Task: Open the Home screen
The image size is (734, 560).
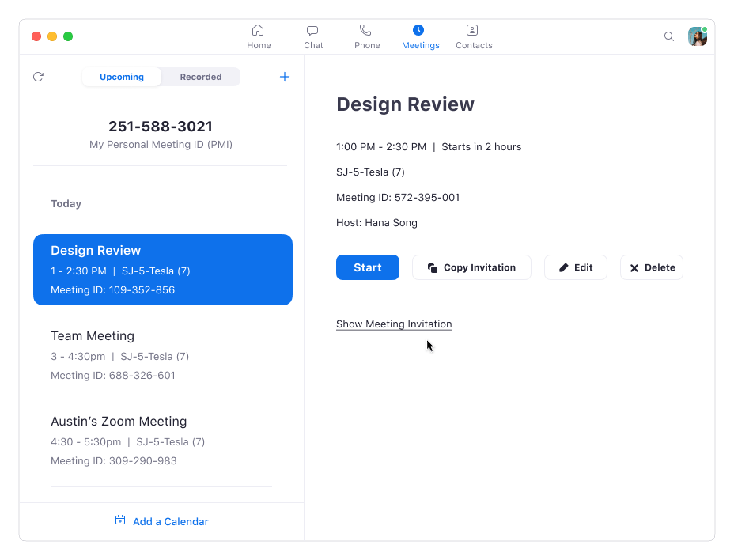Action: pyautogui.click(x=259, y=36)
